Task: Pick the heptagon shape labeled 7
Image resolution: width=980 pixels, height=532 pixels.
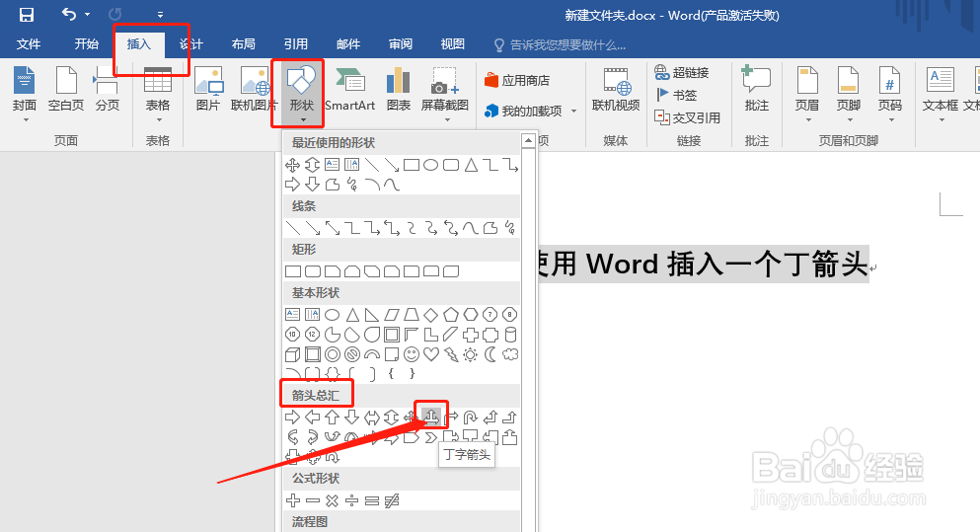Action: (490, 315)
